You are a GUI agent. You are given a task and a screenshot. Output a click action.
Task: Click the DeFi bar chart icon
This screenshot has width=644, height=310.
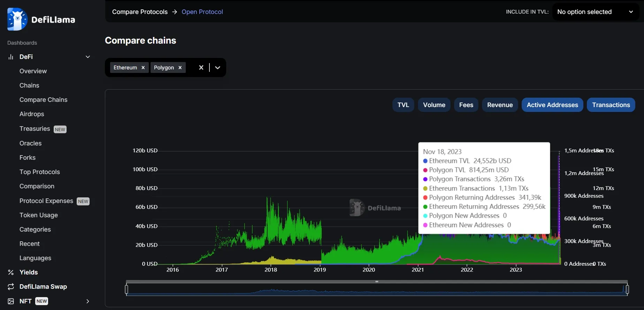pyautogui.click(x=11, y=57)
